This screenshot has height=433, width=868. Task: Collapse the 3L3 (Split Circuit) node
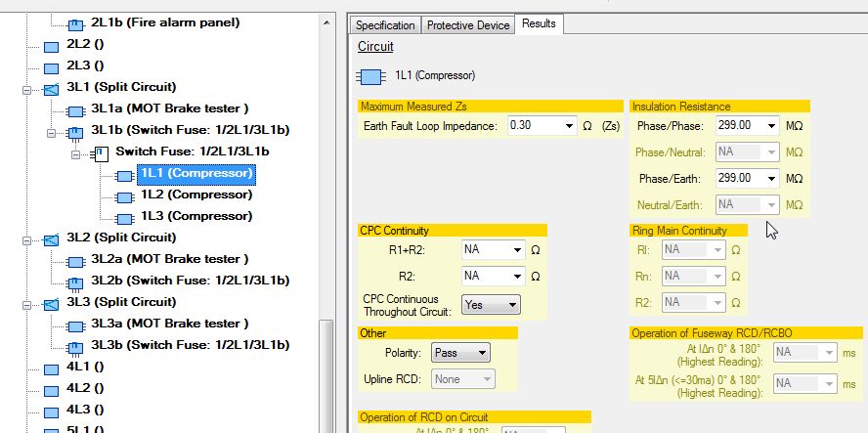(26, 305)
